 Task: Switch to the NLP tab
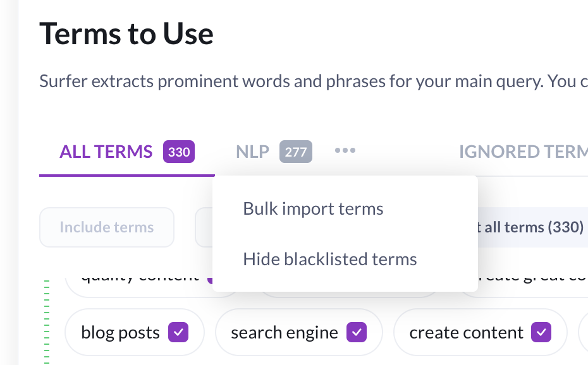click(x=252, y=152)
